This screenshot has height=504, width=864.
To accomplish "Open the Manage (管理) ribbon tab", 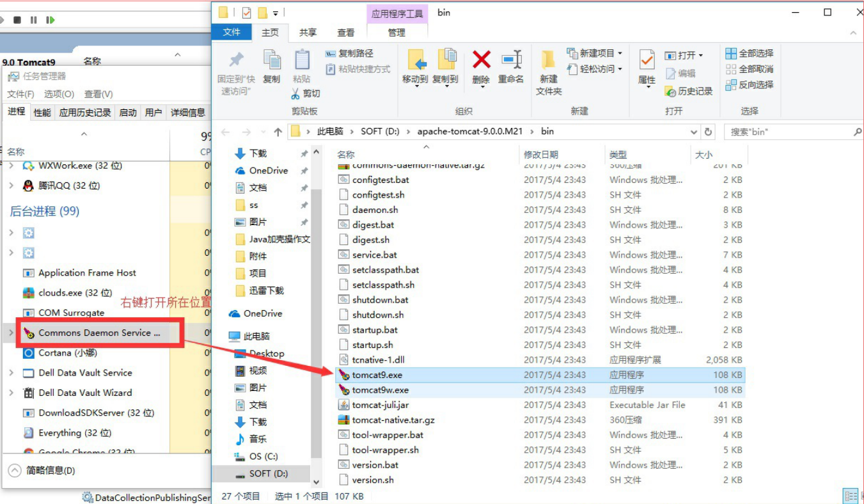I will [x=397, y=33].
